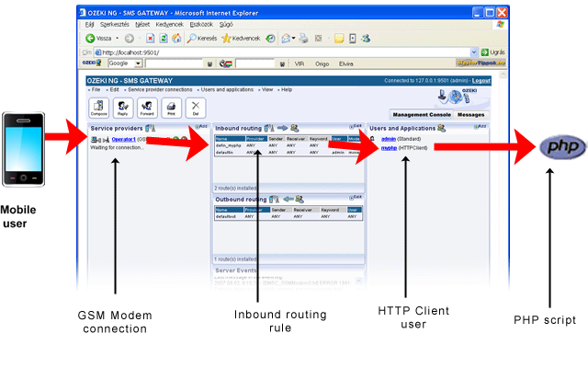This screenshot has width=588, height=368.
Task: Open the Edit menu in Ozeki gateway
Action: [x=114, y=90]
